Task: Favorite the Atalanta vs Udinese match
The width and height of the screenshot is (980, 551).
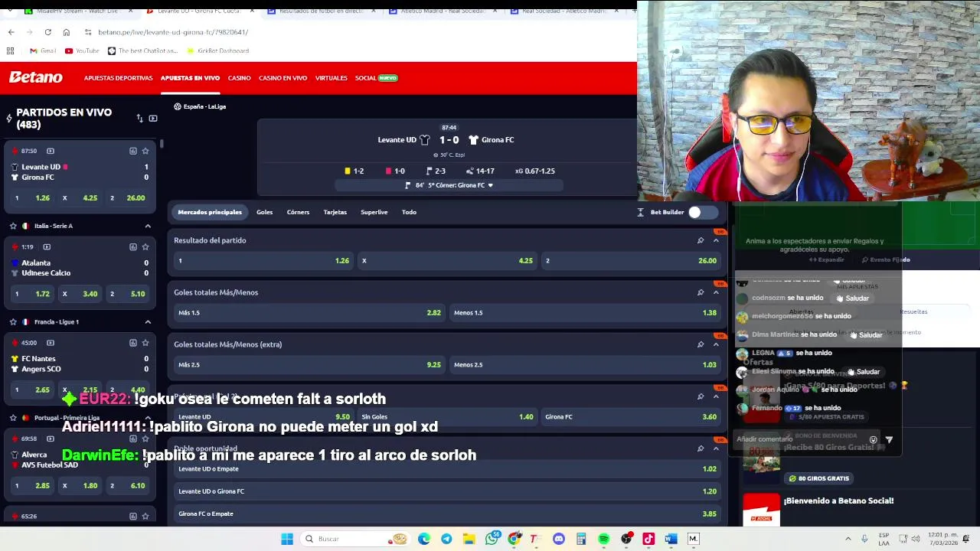Action: tap(145, 247)
